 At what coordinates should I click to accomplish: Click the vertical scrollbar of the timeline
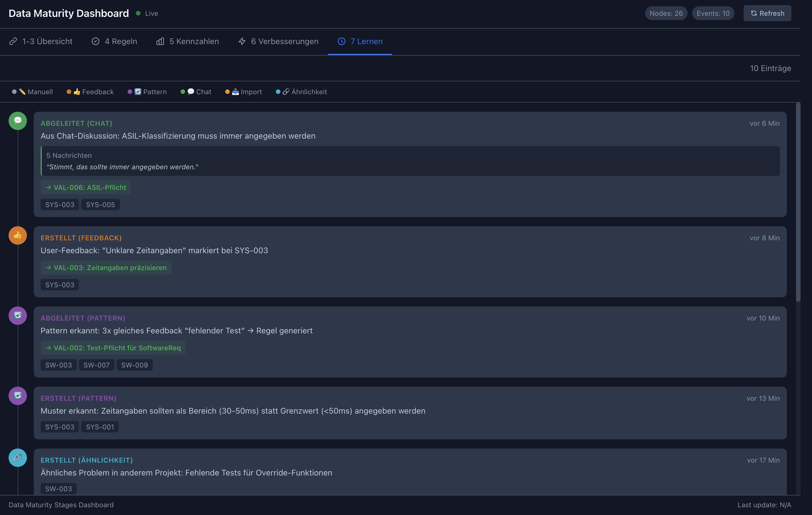(x=798, y=203)
